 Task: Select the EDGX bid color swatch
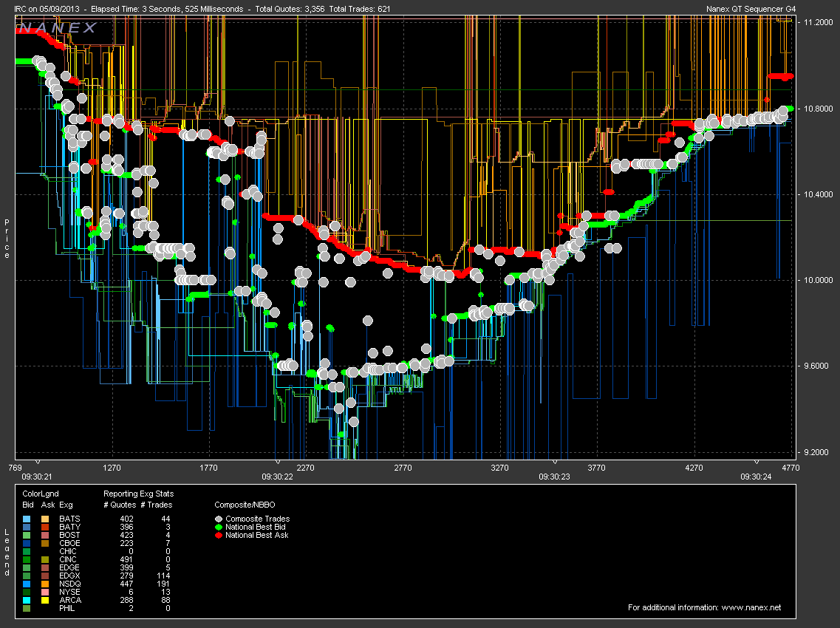pyautogui.click(x=27, y=576)
